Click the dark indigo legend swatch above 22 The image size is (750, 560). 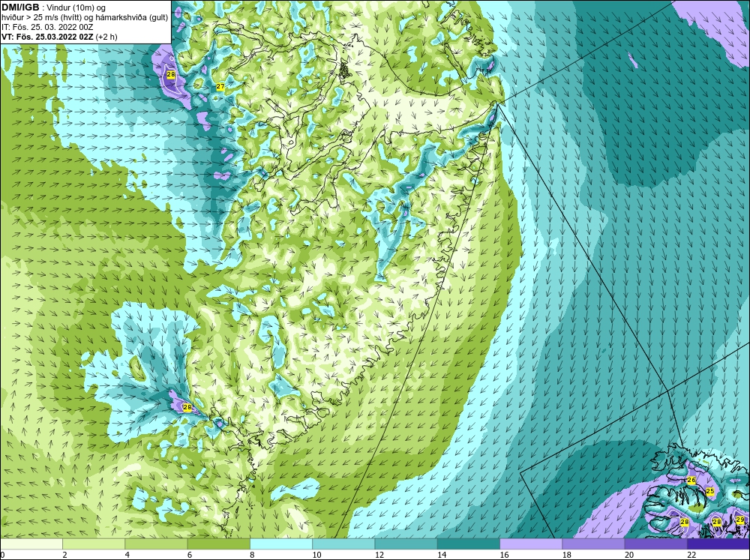718,544
